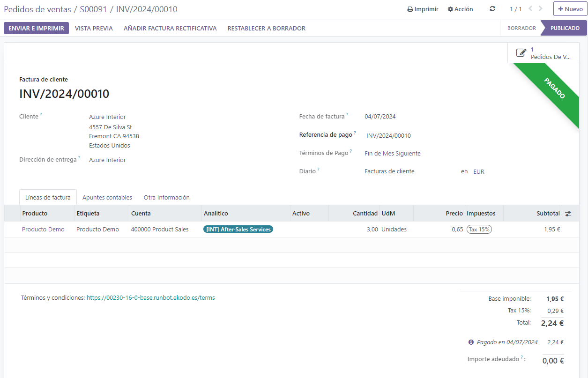Click the refresh icon in the top bar
This screenshot has height=378, width=588.
pyautogui.click(x=492, y=9)
